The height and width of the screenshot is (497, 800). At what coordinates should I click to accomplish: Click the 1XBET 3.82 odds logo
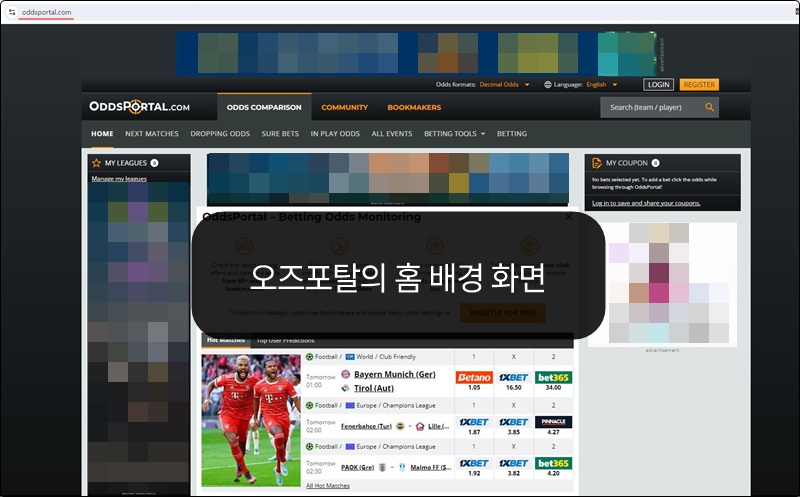(513, 463)
